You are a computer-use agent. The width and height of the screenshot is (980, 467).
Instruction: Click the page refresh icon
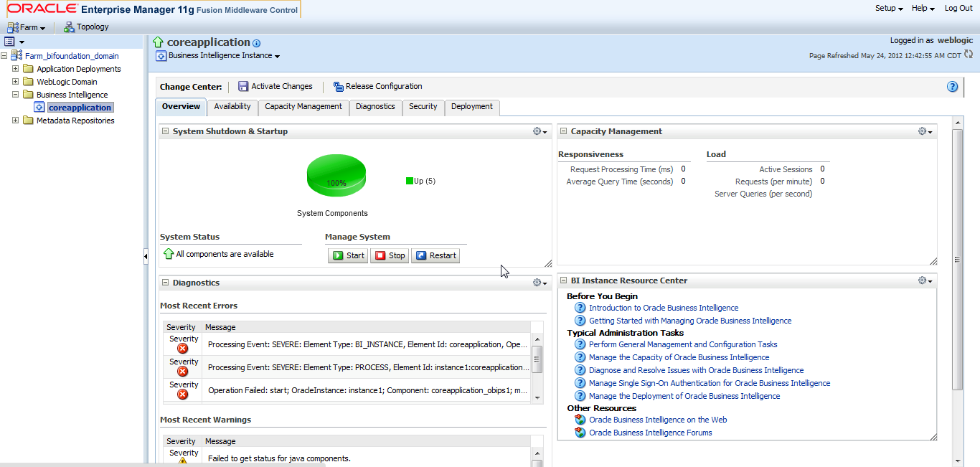[969, 55]
